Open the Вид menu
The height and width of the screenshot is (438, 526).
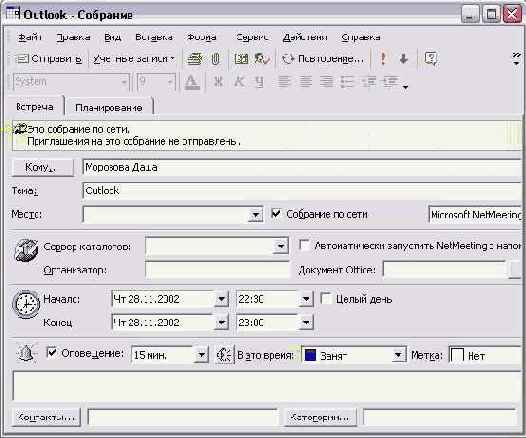click(x=113, y=37)
